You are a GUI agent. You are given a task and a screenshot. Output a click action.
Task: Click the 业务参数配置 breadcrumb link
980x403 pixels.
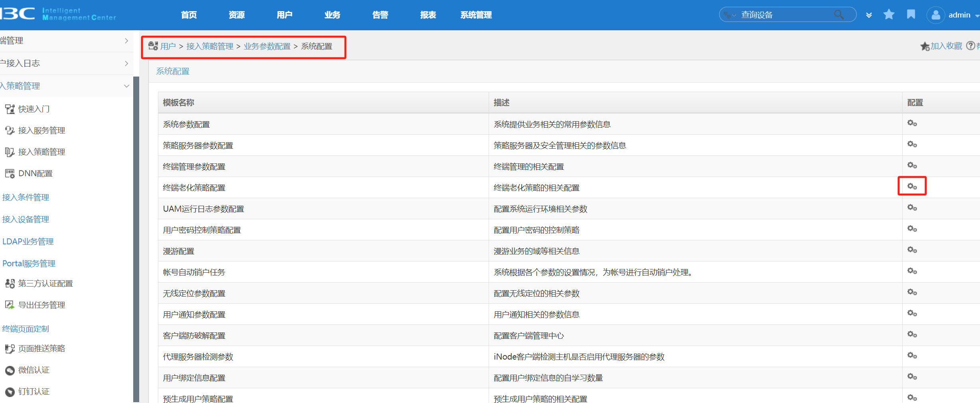pyautogui.click(x=267, y=47)
